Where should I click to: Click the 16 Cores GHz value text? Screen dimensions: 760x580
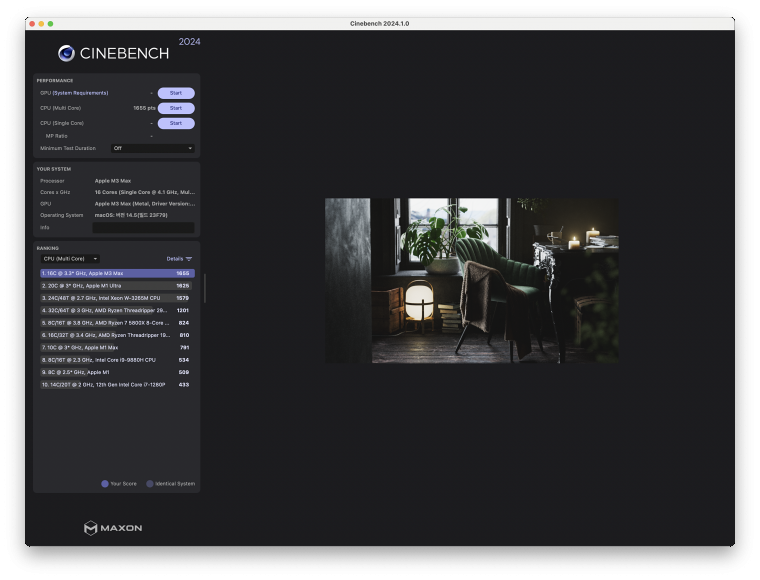coord(145,192)
